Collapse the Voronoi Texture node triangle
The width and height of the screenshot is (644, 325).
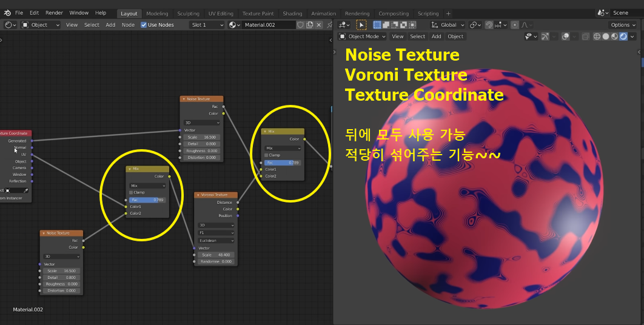(198, 195)
